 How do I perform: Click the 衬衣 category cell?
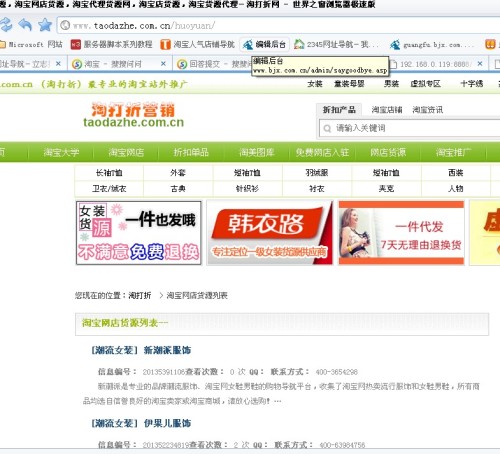(x=317, y=189)
